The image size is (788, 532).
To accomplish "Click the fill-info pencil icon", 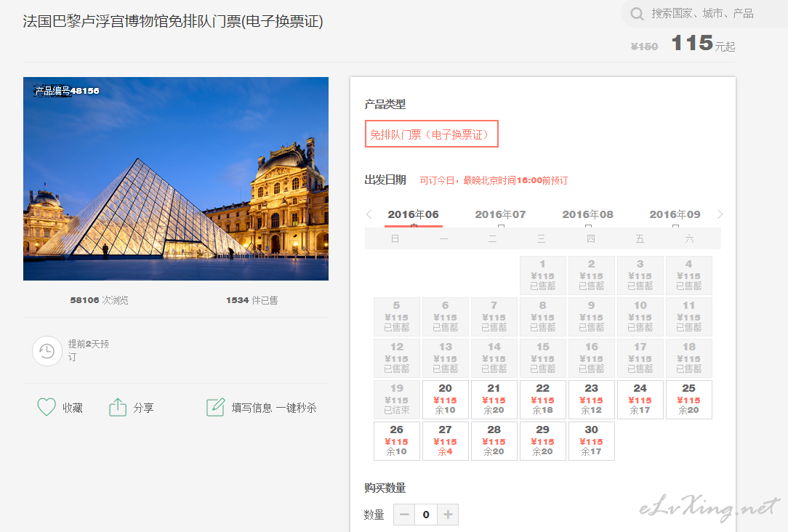I will point(216,407).
